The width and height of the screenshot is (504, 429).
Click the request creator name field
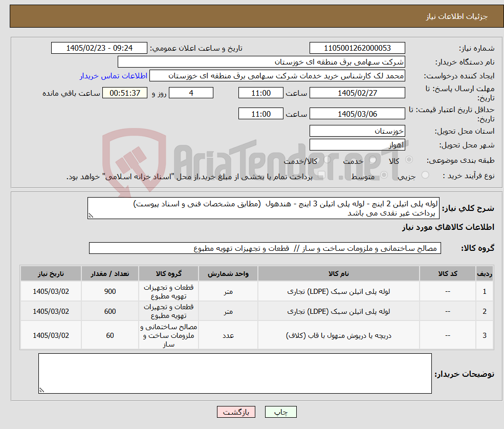(277, 76)
